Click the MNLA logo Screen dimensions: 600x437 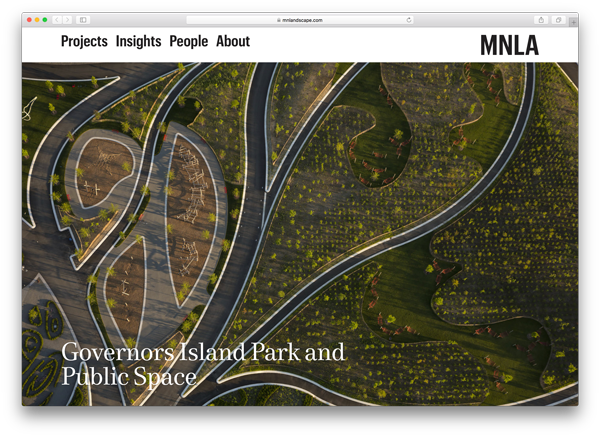click(x=509, y=45)
